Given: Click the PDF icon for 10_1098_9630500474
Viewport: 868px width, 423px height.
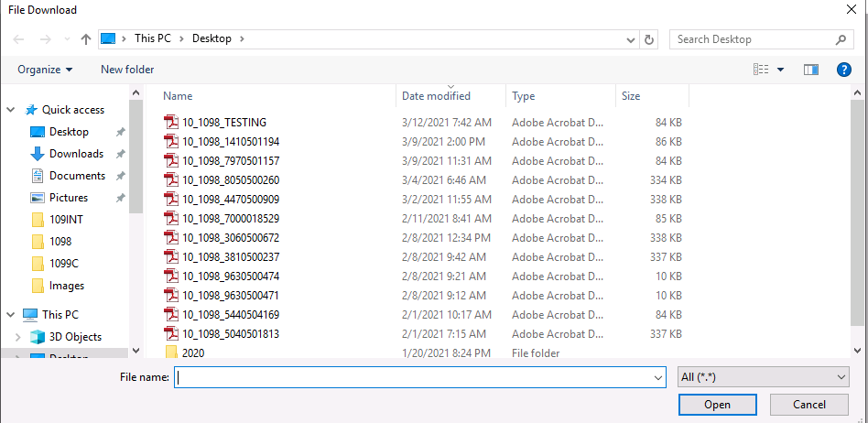Looking at the screenshot, I should [171, 276].
